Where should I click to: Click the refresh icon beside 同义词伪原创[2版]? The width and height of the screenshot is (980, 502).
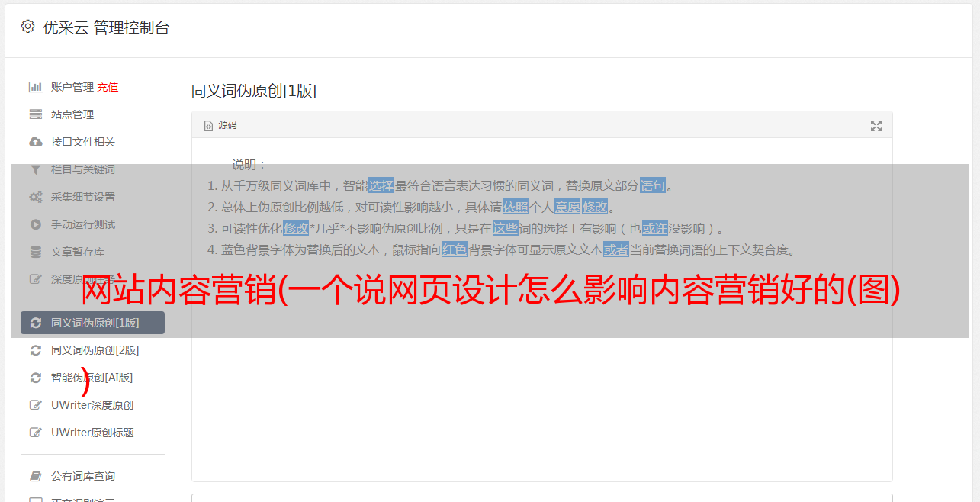point(35,350)
